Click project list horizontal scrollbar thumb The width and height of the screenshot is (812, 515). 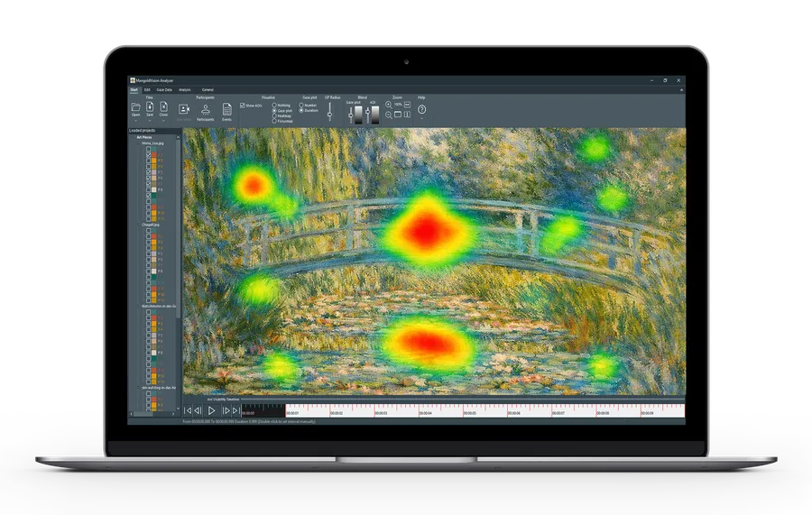click(143, 414)
